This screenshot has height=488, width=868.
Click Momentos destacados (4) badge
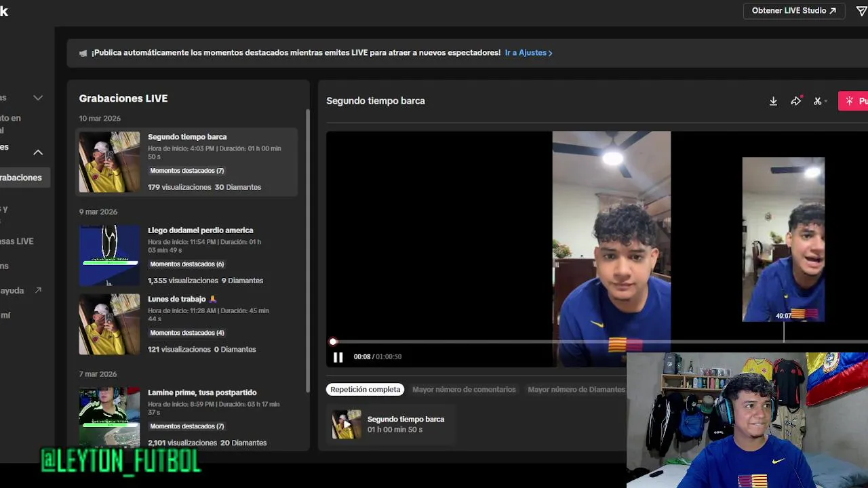point(187,333)
